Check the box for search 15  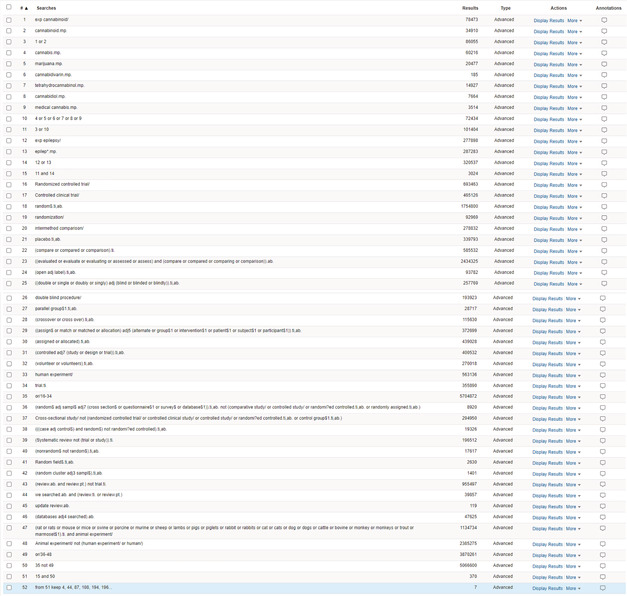point(9,174)
